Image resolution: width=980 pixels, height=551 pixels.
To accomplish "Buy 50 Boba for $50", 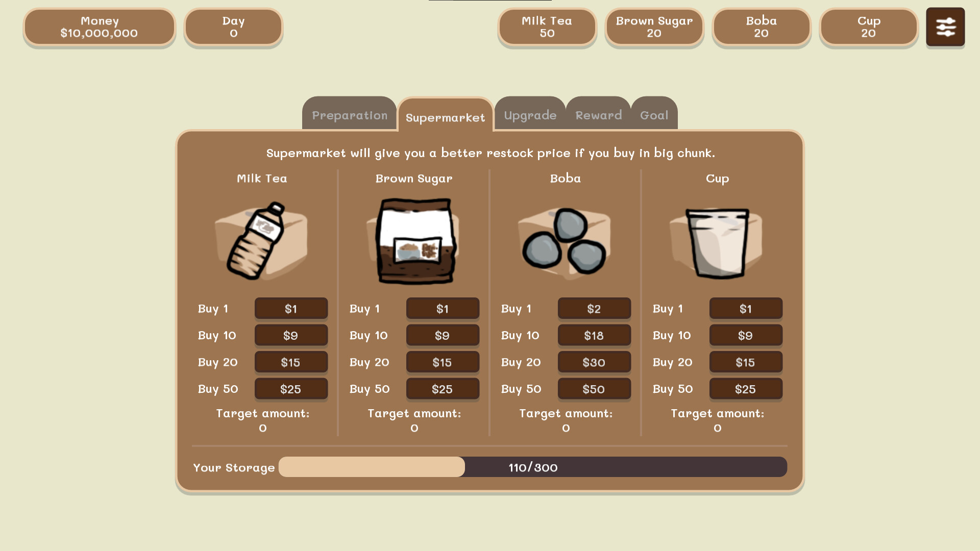I will click(x=593, y=388).
